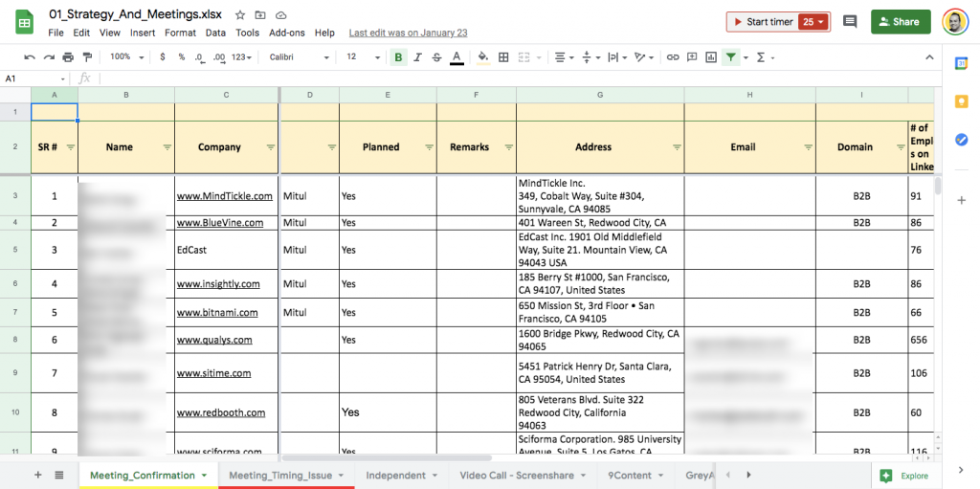Screen dimensions: 980x489
Task: Increase decimal places
Action: (x=219, y=56)
